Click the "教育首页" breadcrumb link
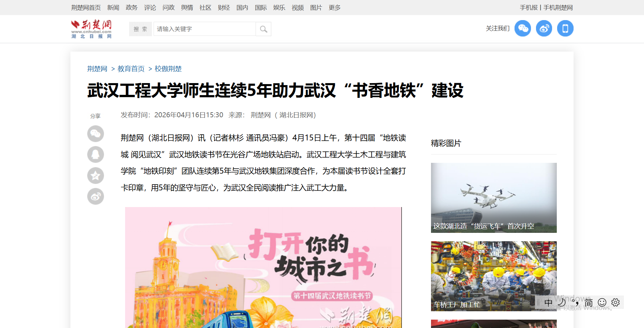This screenshot has width=644, height=328. 131,69
